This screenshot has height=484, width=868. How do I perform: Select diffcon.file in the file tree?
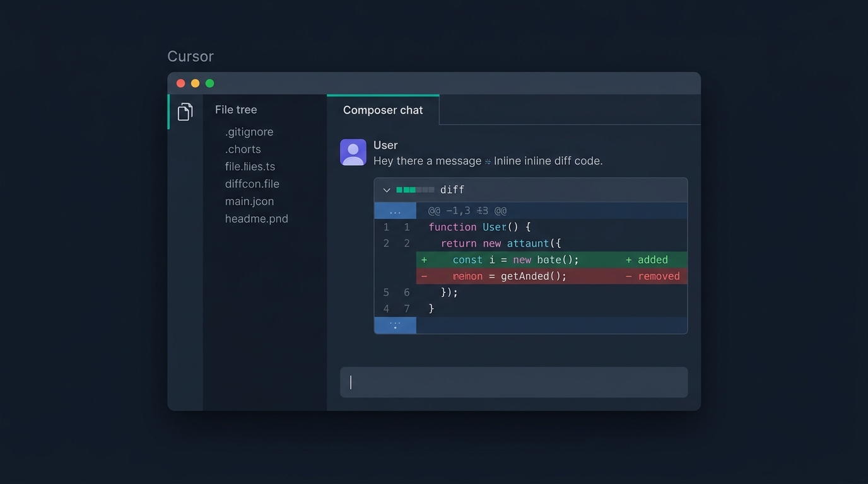252,184
